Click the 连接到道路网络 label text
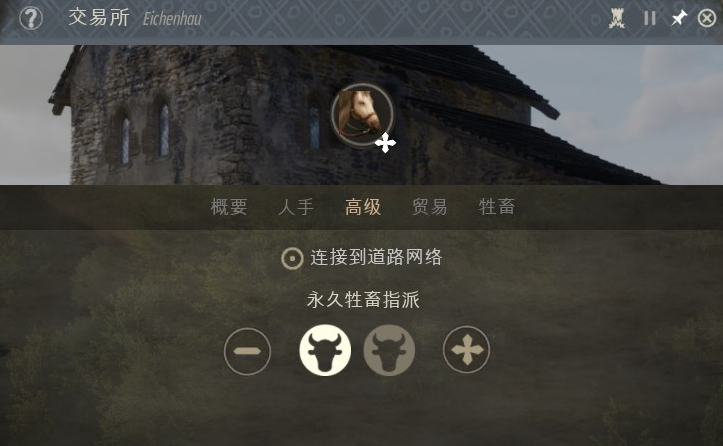 376,257
